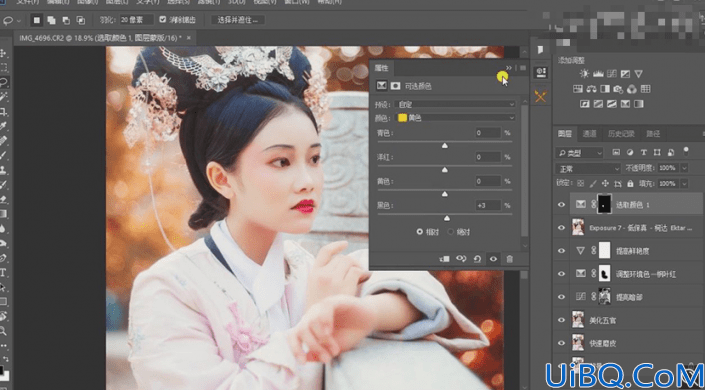
Task: Add a Color Balance adjustment layer
Action: point(591,89)
